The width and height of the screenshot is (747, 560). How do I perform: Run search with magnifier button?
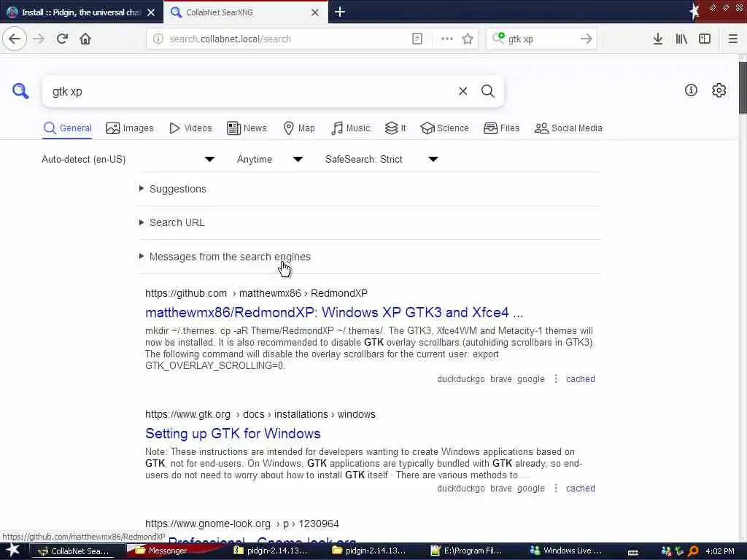coord(487,91)
